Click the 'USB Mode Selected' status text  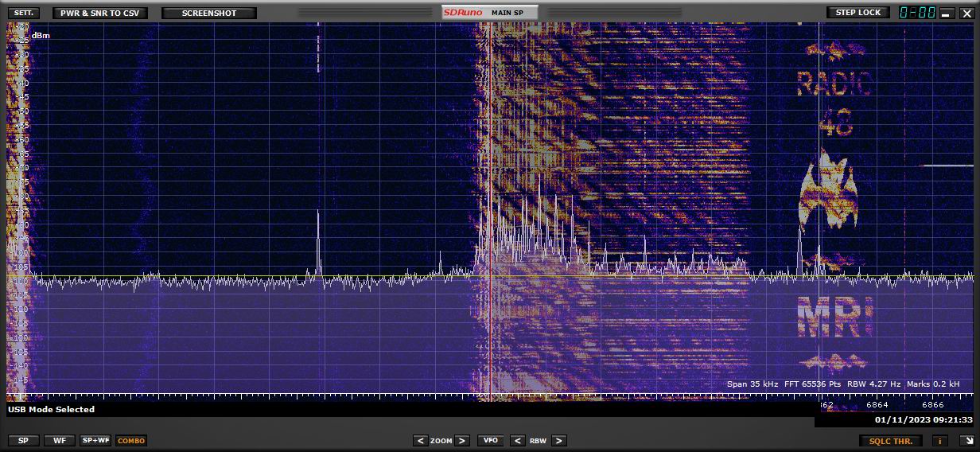[x=52, y=409]
